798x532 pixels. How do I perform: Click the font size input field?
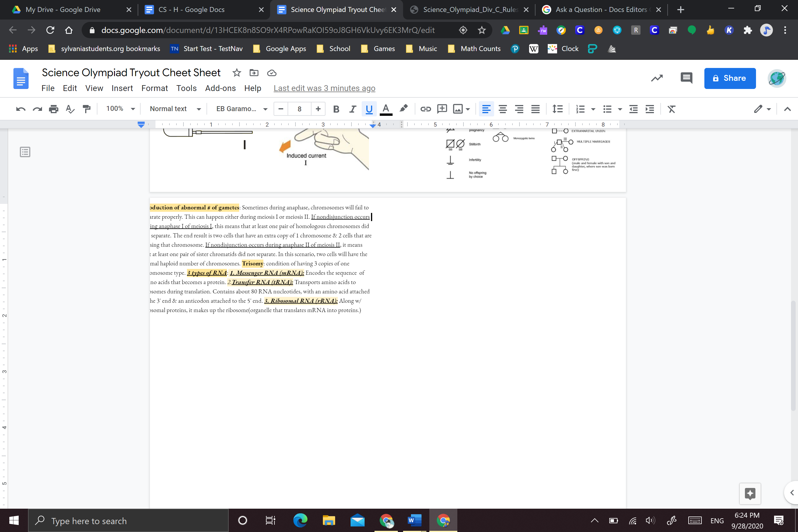point(299,109)
